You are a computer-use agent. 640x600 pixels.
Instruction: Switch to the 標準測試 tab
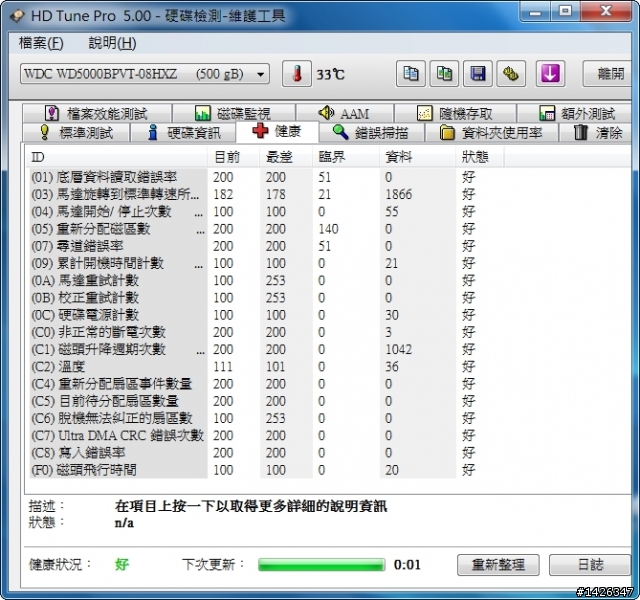[x=76, y=133]
